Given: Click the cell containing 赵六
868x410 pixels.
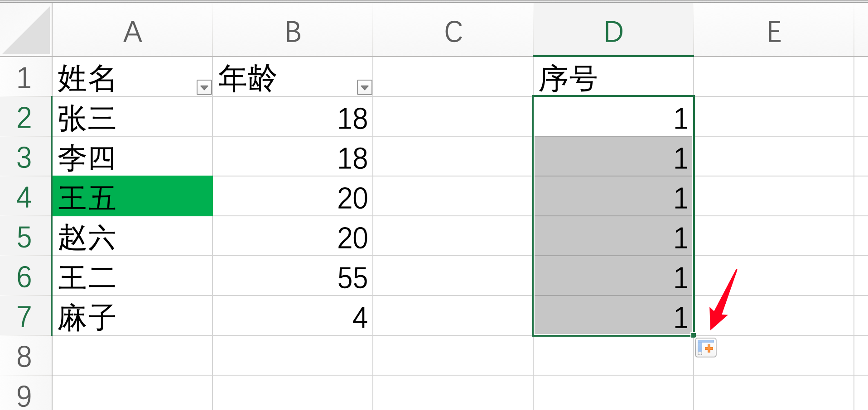Looking at the screenshot, I should tap(132, 237).
